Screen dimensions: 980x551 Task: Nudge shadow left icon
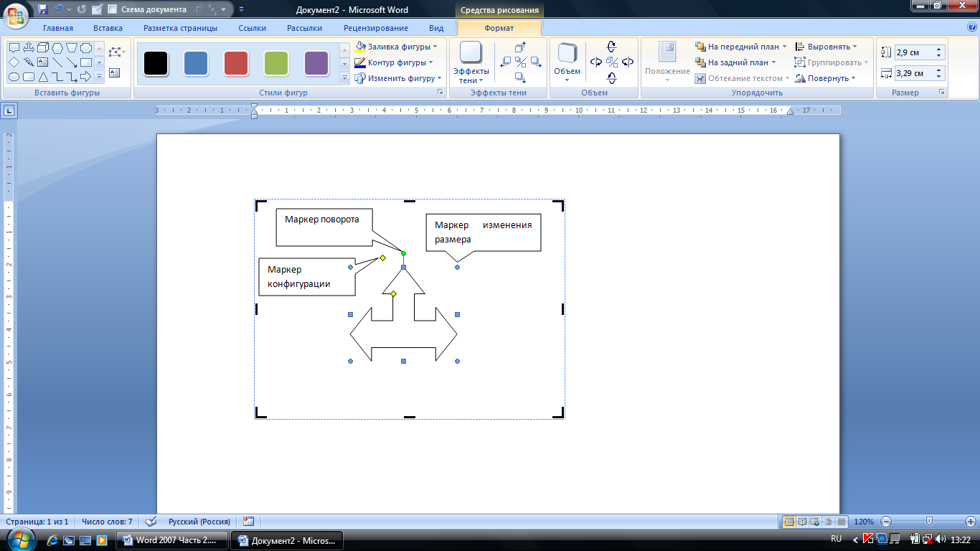(506, 62)
